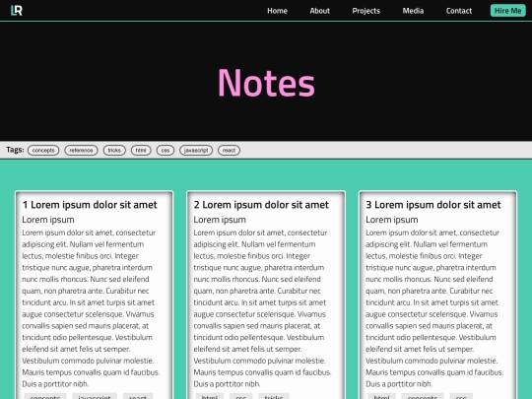Image resolution: width=532 pixels, height=399 pixels.
Task: Filter notes by the reference tag
Action: [x=81, y=151]
